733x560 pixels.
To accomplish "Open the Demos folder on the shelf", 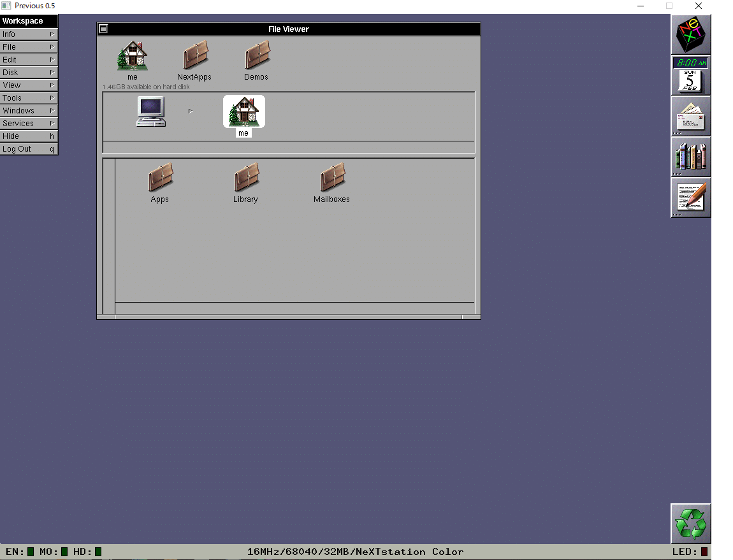I will (257, 55).
